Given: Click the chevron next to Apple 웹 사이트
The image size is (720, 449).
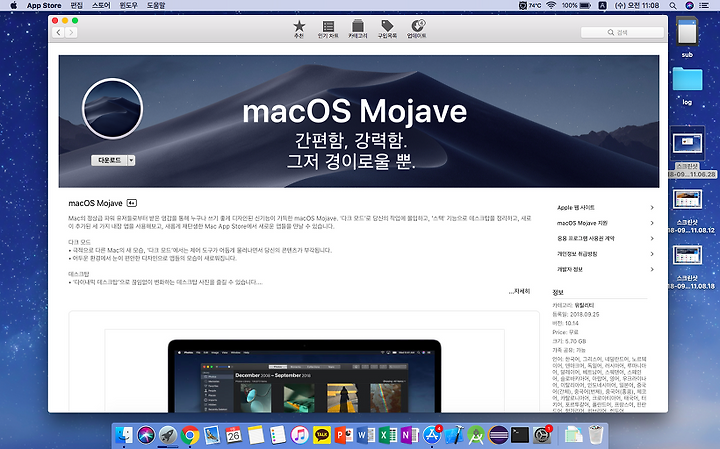Looking at the screenshot, I should tap(652, 208).
